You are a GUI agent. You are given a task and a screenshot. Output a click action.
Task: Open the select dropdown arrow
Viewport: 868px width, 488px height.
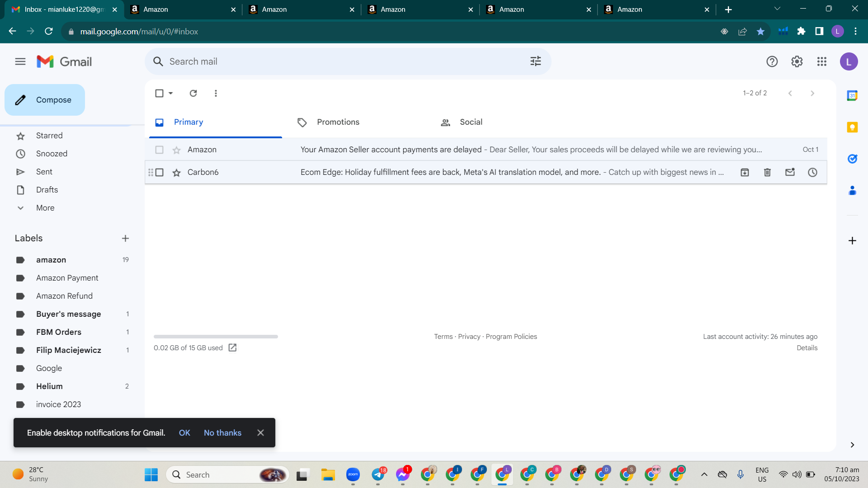171,93
